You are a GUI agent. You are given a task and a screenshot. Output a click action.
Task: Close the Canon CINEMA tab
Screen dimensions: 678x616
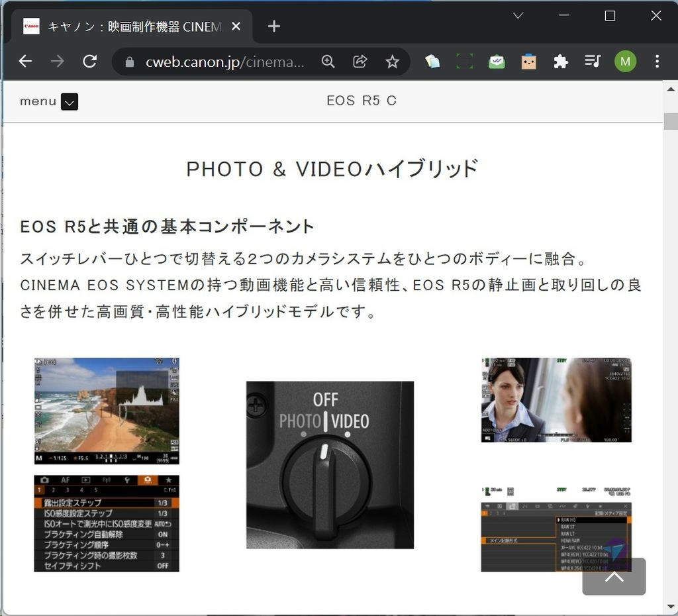tap(236, 26)
